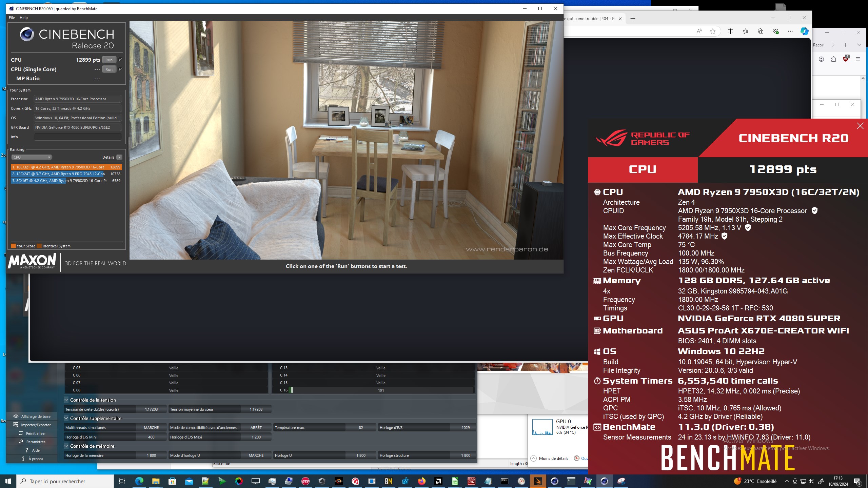Screen dimensions: 868x488
Task: Open Firefox from the taskbar
Action: [422, 481]
